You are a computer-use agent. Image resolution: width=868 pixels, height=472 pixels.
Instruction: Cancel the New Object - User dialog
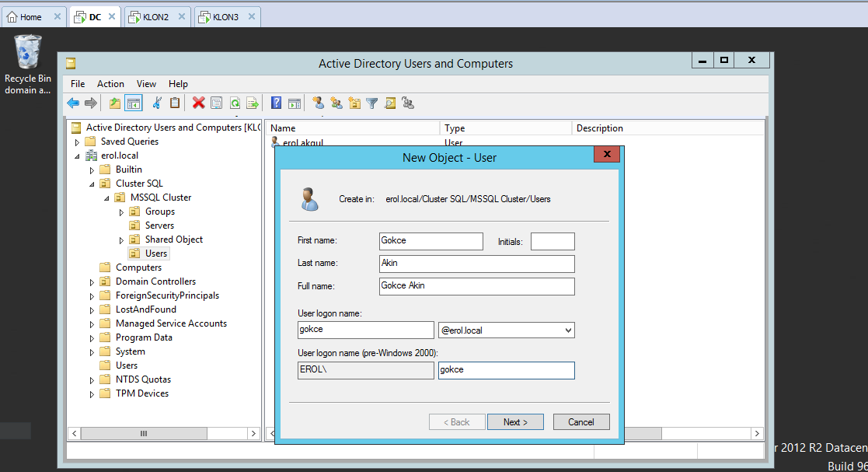(581, 422)
